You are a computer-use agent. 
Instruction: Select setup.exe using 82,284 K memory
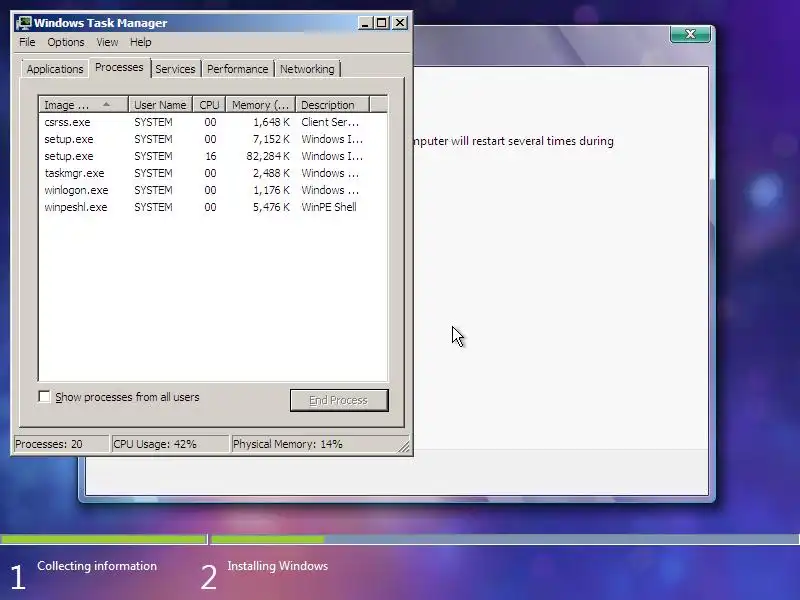(213, 156)
